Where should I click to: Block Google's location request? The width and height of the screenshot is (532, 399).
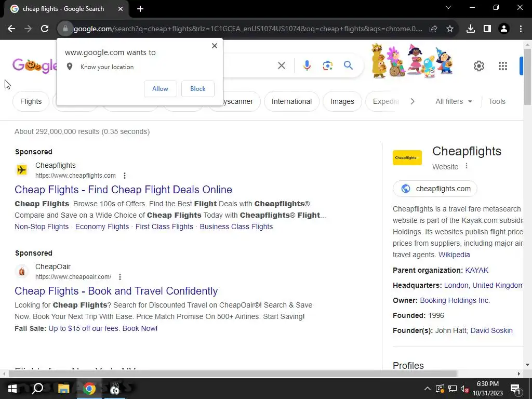[198, 88]
